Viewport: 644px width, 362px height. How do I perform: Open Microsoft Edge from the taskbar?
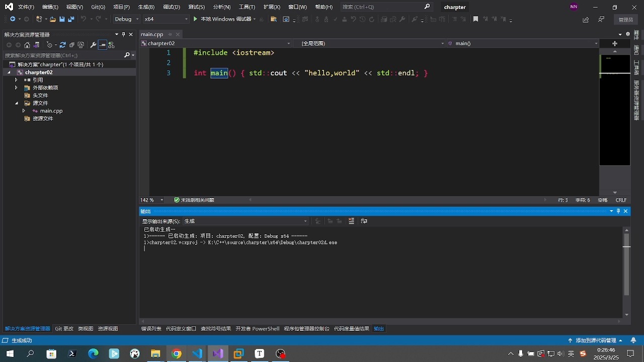point(94,353)
